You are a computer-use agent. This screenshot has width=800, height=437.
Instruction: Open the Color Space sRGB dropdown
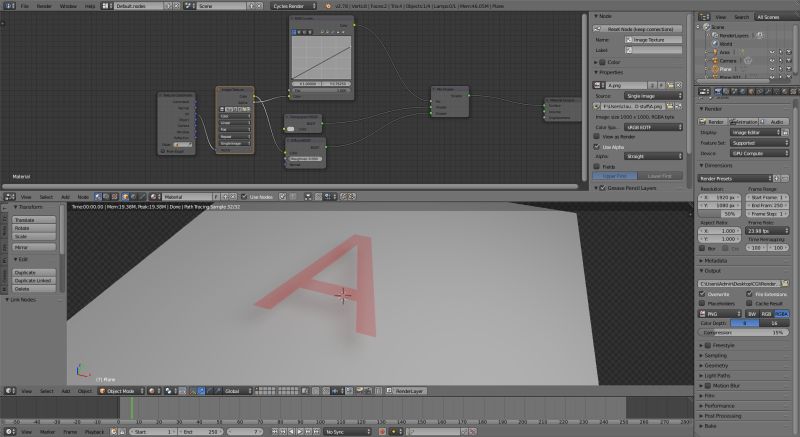click(653, 127)
